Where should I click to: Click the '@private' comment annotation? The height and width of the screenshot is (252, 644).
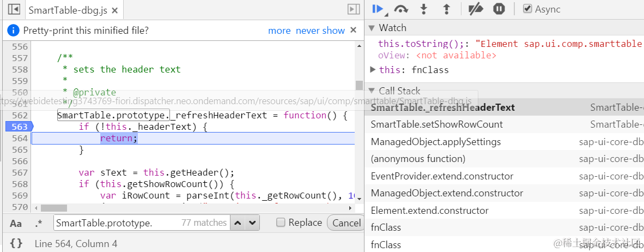(94, 92)
